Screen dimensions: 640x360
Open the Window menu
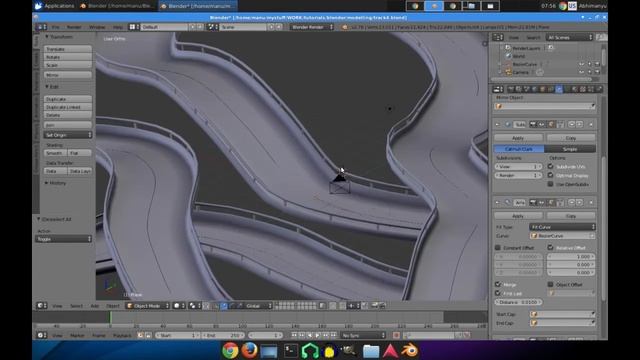coord(97,27)
